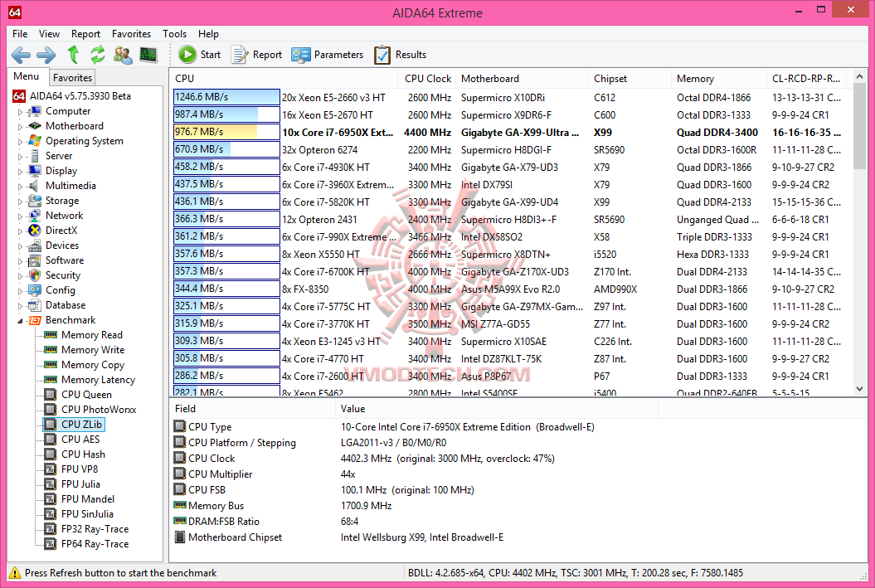Click the Back navigation arrow icon
Viewport: 875px width, 588px height.
tap(21, 55)
